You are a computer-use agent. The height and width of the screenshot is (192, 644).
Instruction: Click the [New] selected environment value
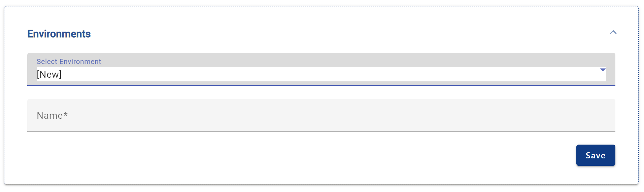[49, 74]
